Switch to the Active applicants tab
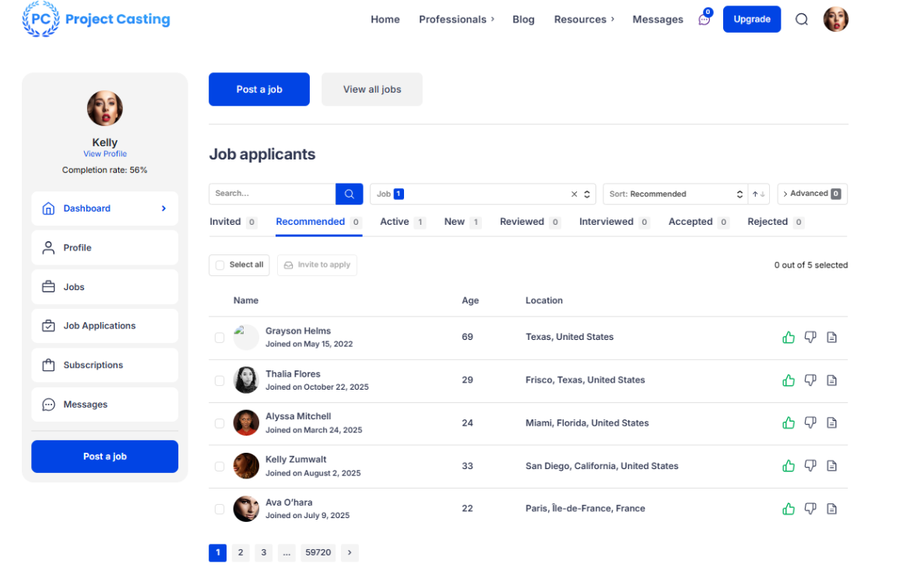The width and height of the screenshot is (924, 585). (395, 222)
